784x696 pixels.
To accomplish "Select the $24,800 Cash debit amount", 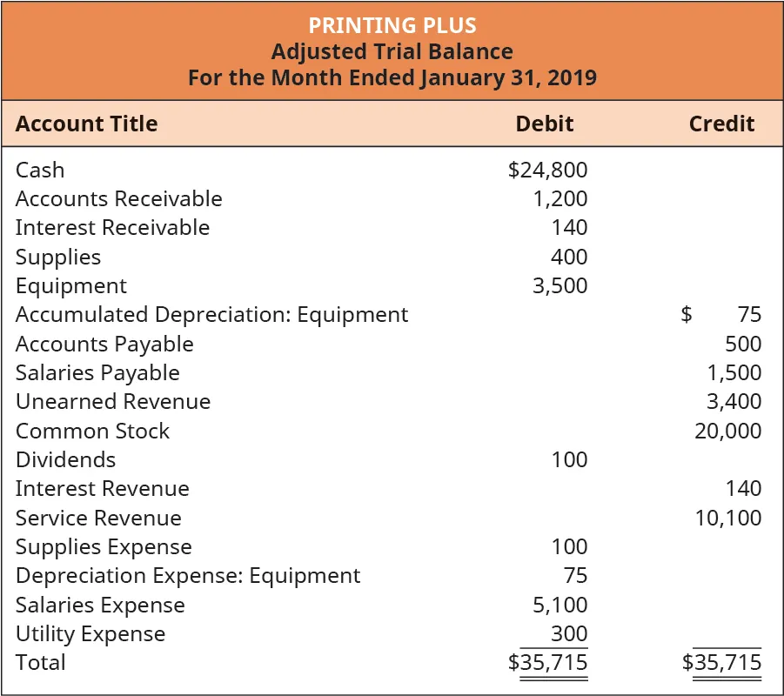I will click(x=547, y=170).
